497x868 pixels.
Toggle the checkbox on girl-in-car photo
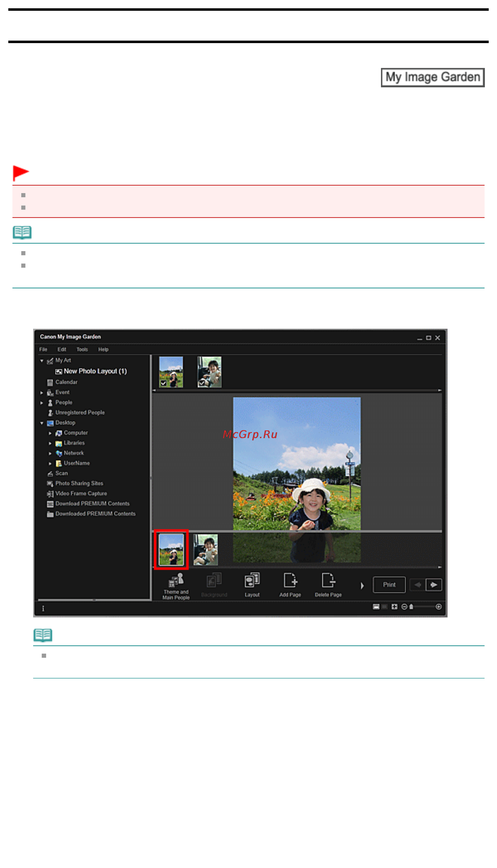click(x=202, y=383)
